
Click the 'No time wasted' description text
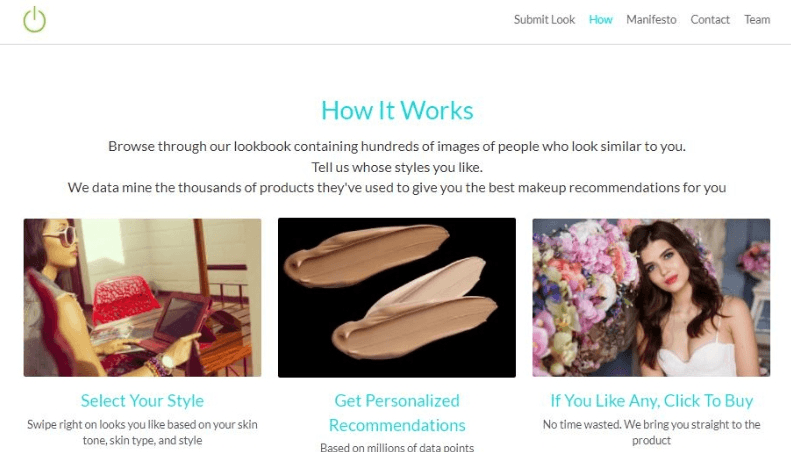pos(651,432)
